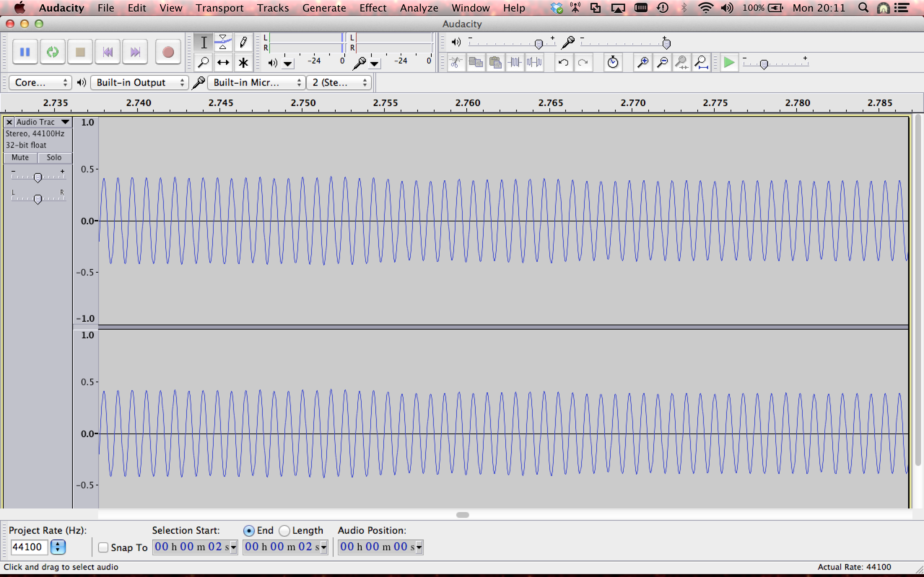This screenshot has height=577, width=924.
Task: Select the Length radio button
Action: (x=284, y=530)
